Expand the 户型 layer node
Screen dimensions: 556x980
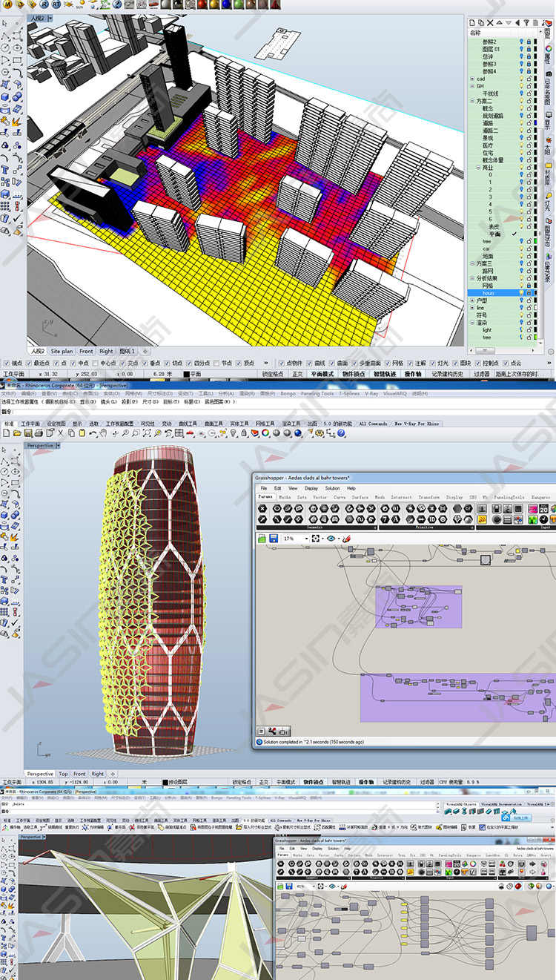pyautogui.click(x=472, y=300)
